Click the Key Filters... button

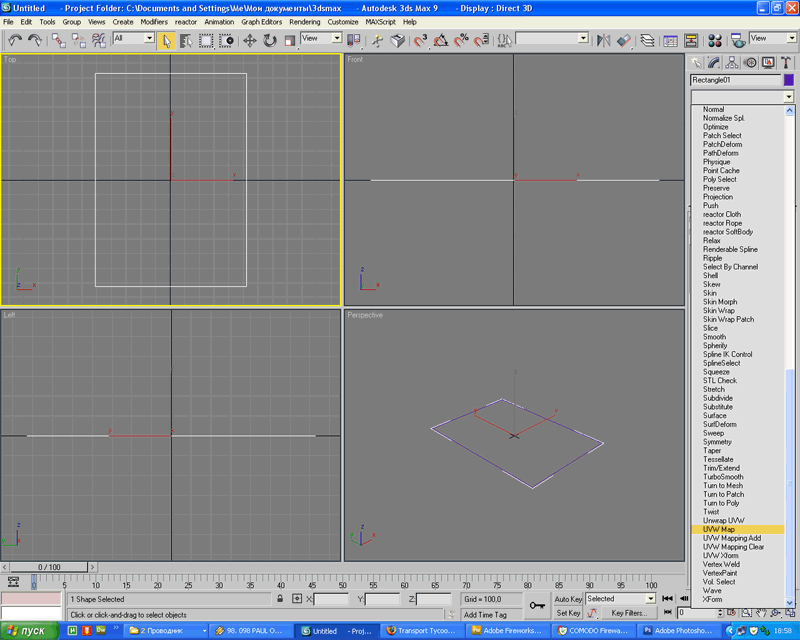pyautogui.click(x=629, y=613)
